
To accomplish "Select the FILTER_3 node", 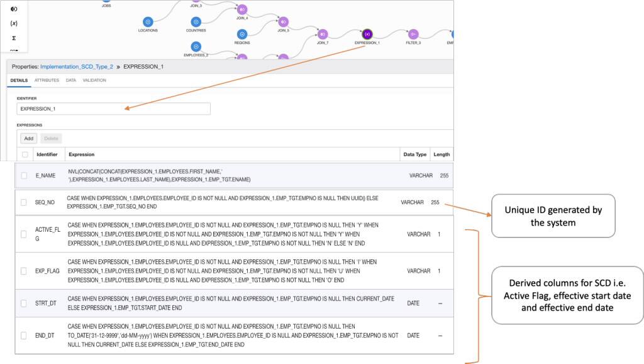I will (x=413, y=33).
